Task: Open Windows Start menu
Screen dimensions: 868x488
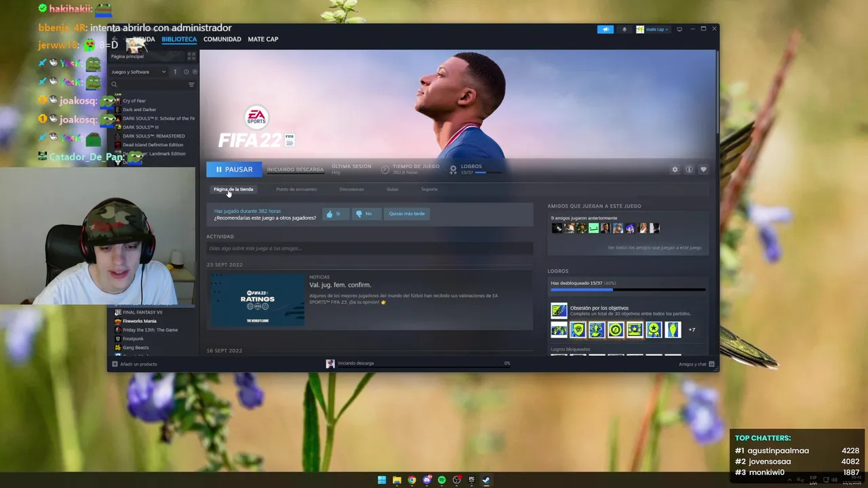Action: [x=382, y=480]
